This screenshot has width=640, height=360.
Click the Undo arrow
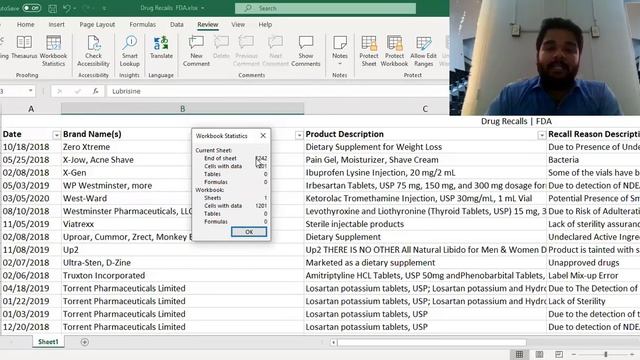[x=67, y=8]
